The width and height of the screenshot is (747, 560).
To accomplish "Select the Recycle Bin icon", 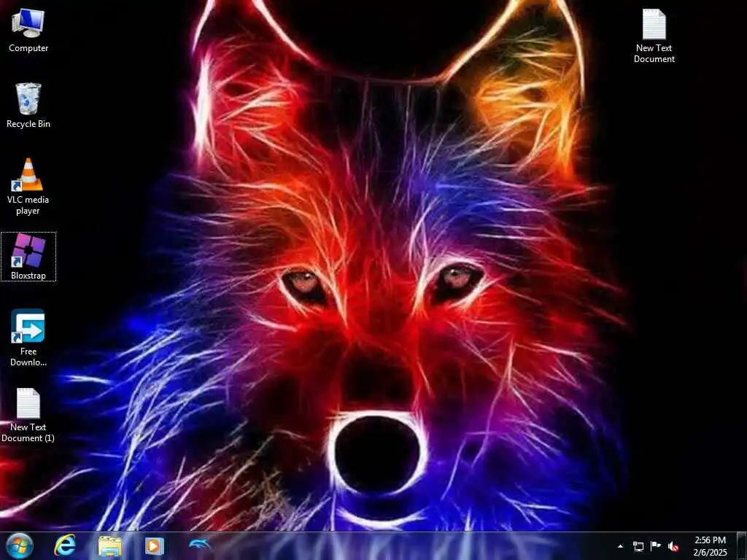I will pos(28,106).
